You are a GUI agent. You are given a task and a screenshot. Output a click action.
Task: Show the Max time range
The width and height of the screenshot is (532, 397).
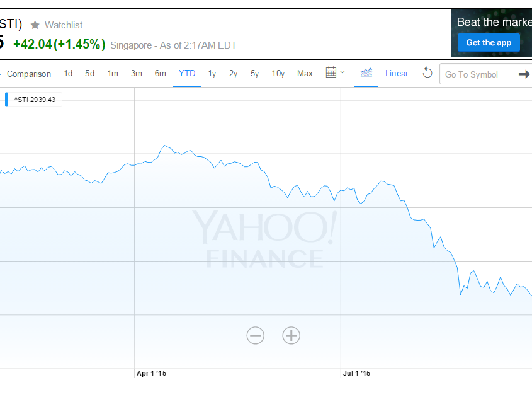305,74
